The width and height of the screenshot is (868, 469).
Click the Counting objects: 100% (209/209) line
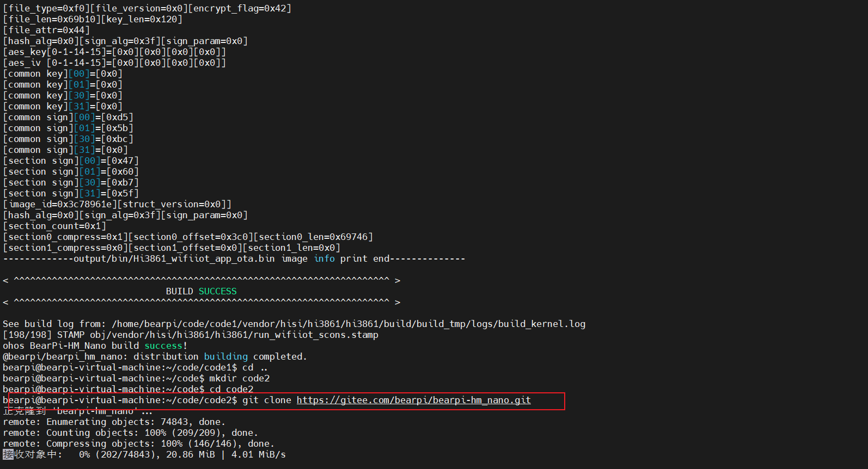[x=131, y=433]
